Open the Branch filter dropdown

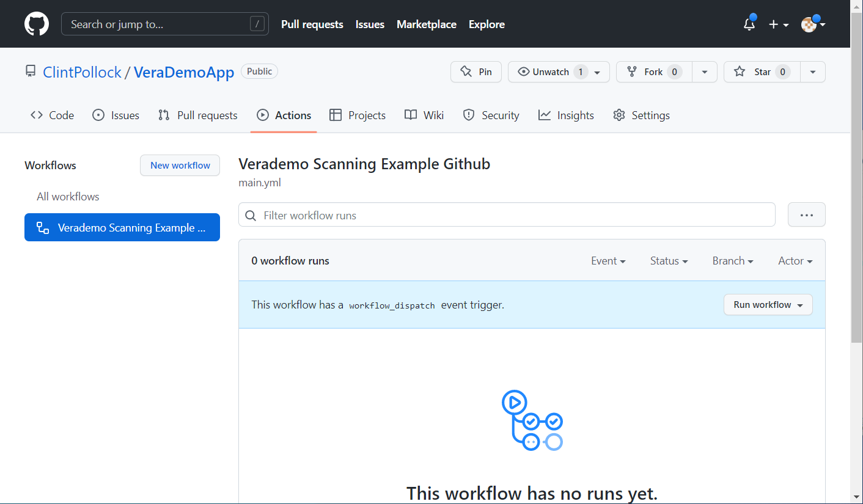(x=733, y=261)
